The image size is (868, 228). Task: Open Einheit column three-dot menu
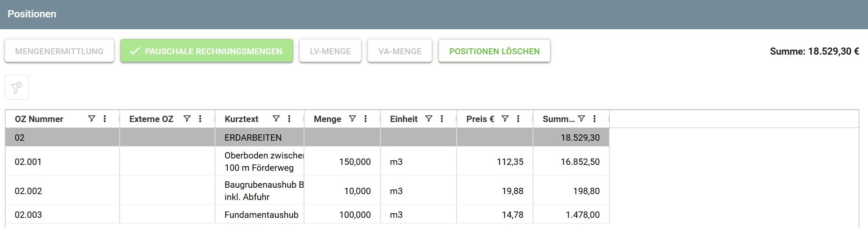click(442, 119)
